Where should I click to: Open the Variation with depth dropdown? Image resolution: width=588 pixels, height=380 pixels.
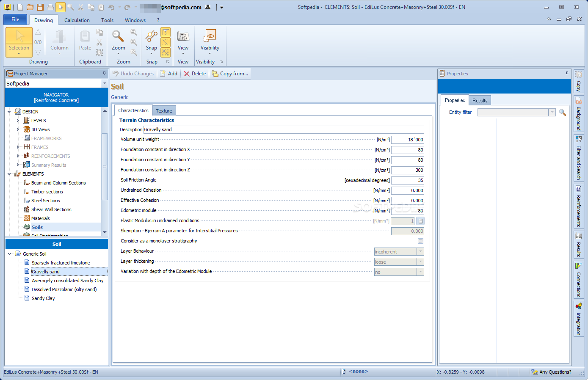420,272
